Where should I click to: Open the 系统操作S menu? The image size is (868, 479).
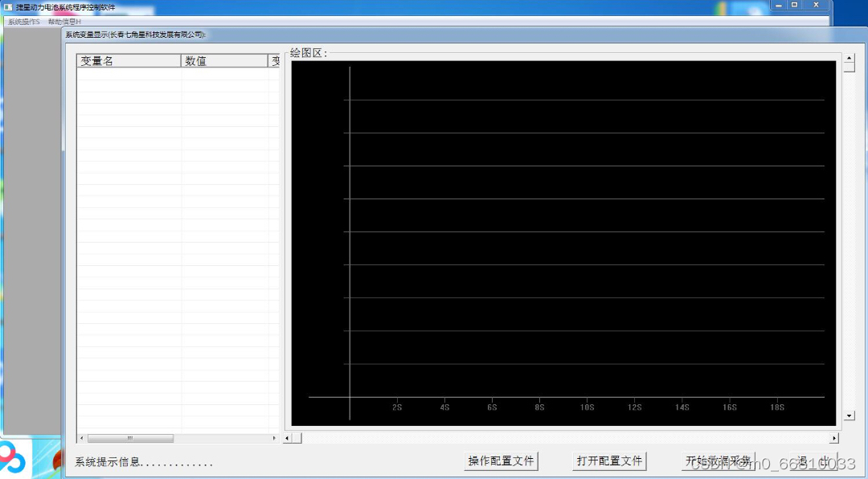[x=24, y=22]
